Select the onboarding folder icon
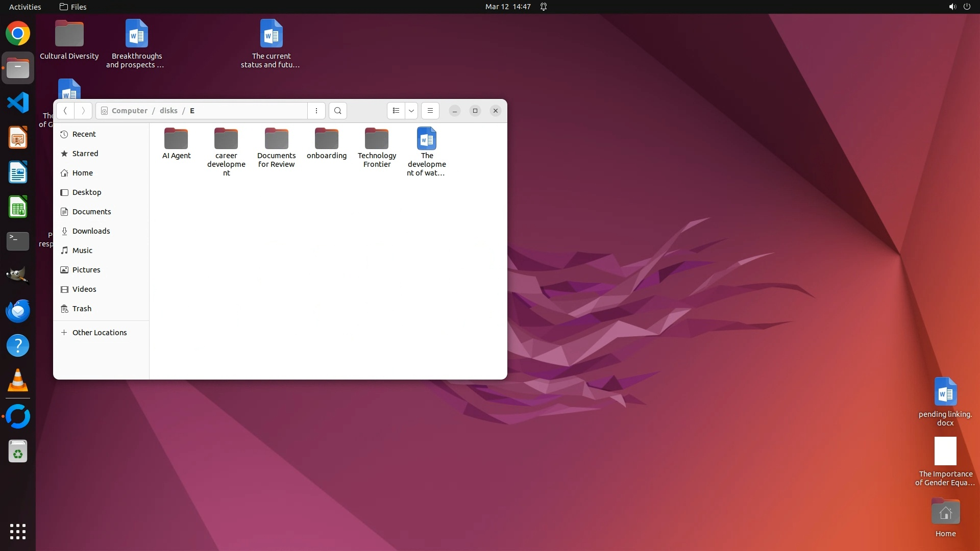This screenshot has width=980, height=551. (327, 139)
